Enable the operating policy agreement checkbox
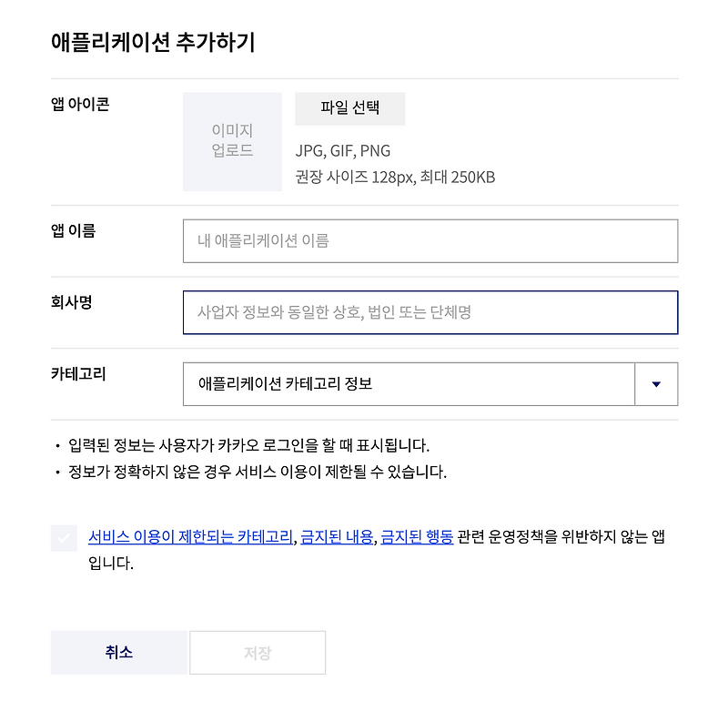Image resolution: width=728 pixels, height=722 pixels. (63, 538)
